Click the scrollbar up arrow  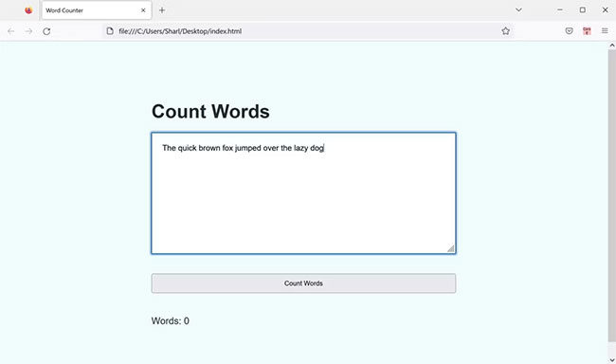[611, 45]
